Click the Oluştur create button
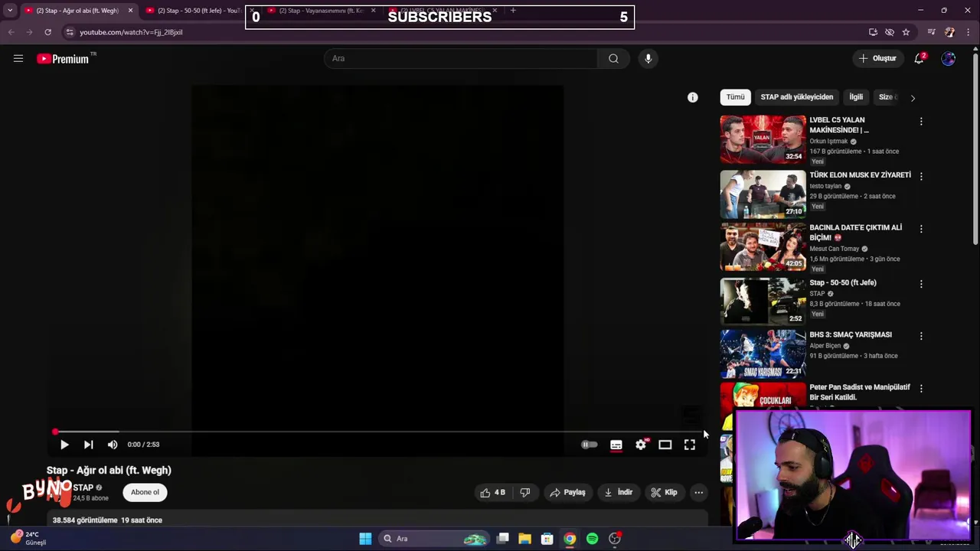 point(877,58)
